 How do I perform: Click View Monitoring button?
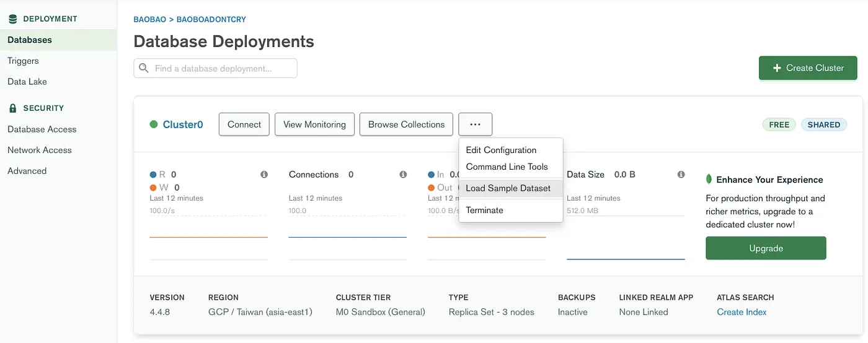click(x=314, y=124)
